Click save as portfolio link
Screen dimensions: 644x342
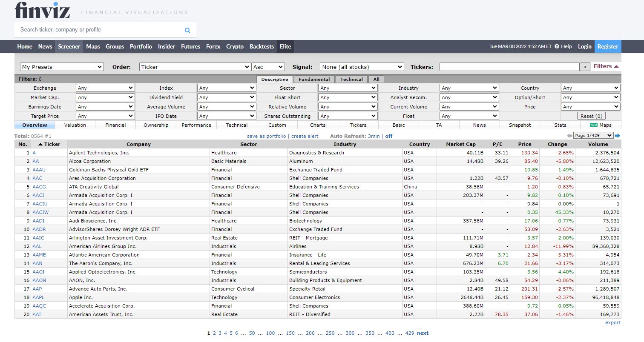coord(266,136)
